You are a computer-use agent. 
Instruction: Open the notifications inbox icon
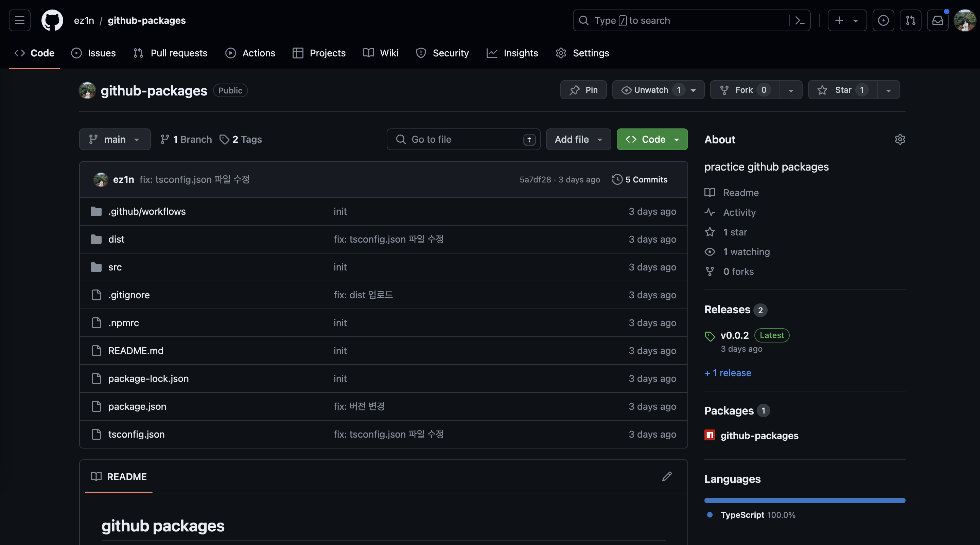click(x=938, y=20)
